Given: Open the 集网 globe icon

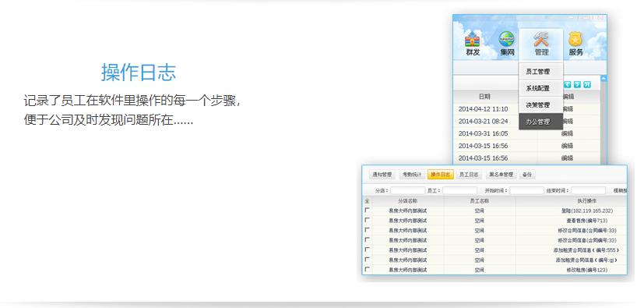Looking at the screenshot, I should tap(507, 44).
